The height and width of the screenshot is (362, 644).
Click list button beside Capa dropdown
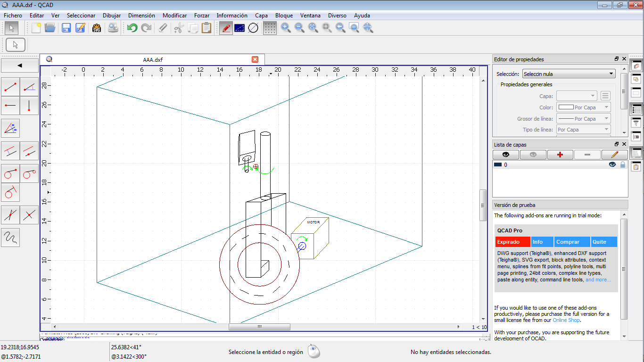pyautogui.click(x=606, y=96)
